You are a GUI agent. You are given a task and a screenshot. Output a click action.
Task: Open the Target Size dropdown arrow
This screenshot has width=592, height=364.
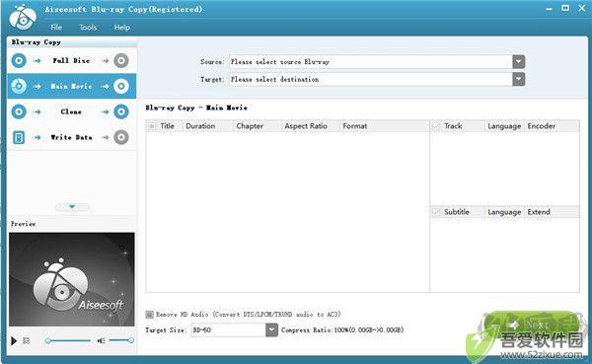coord(271,330)
